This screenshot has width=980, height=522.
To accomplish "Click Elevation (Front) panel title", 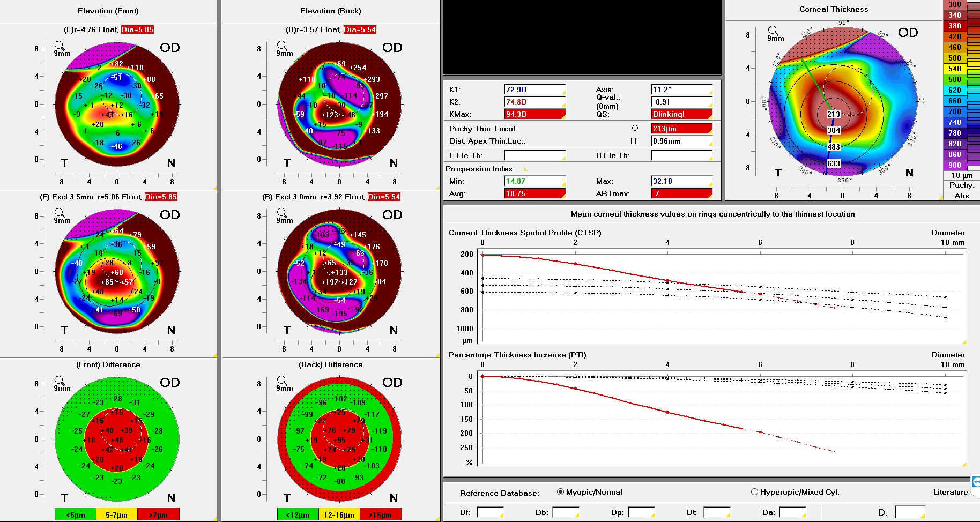I will point(108,11).
